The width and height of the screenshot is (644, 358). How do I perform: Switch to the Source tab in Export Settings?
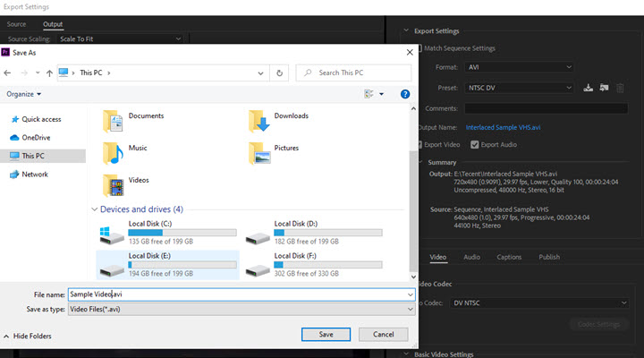click(x=16, y=24)
